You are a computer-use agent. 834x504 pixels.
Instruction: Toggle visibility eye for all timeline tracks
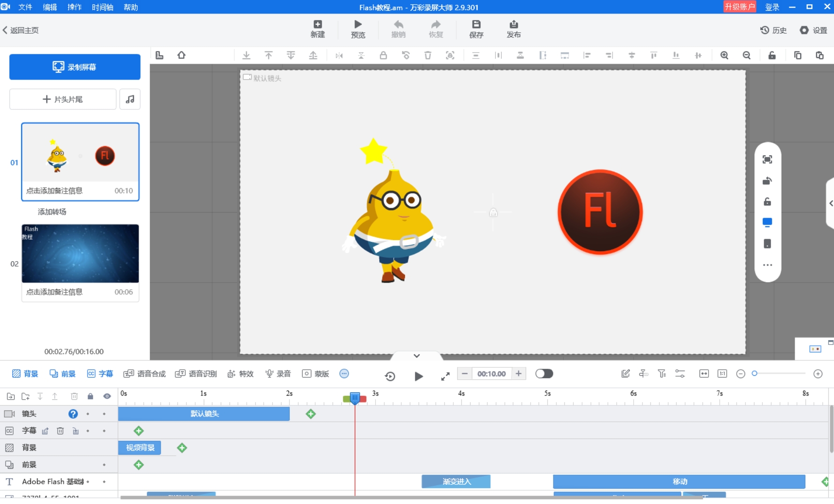coord(107,396)
